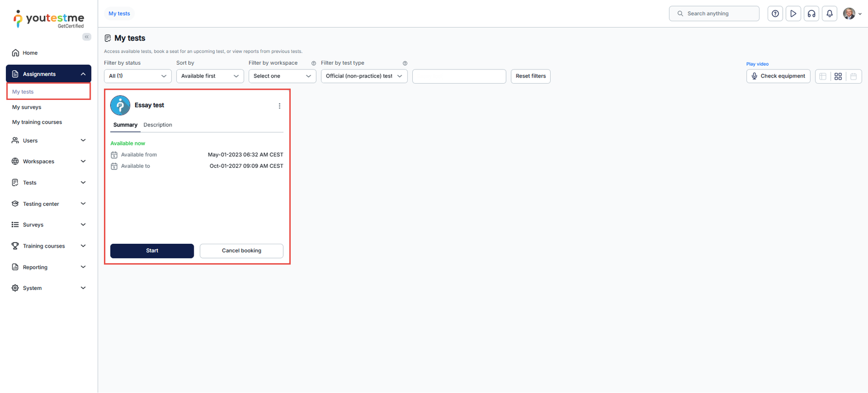Open the Filter by test type dropdown
868x393 pixels.
[363, 76]
